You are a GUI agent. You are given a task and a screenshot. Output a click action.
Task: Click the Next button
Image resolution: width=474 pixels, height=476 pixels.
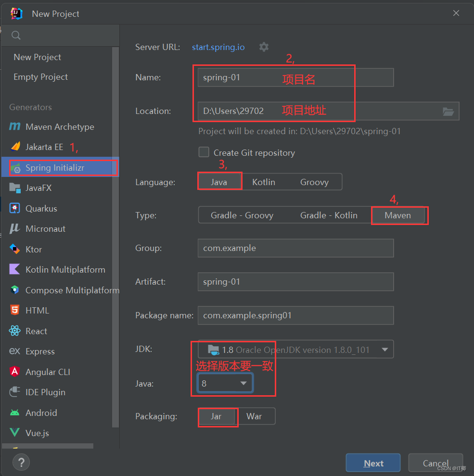point(373,463)
